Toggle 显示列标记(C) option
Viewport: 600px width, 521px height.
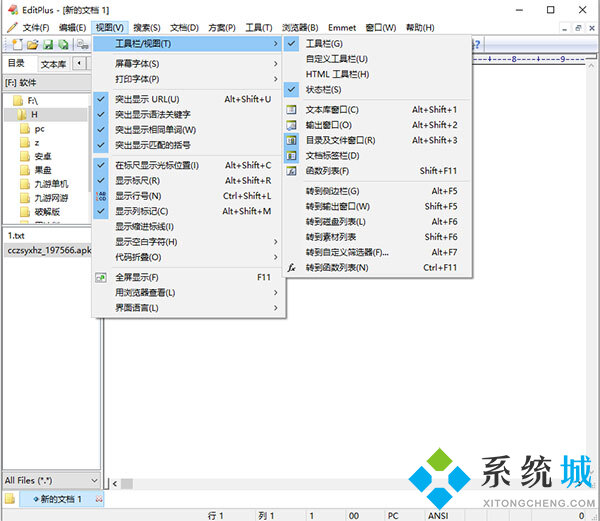189,211
